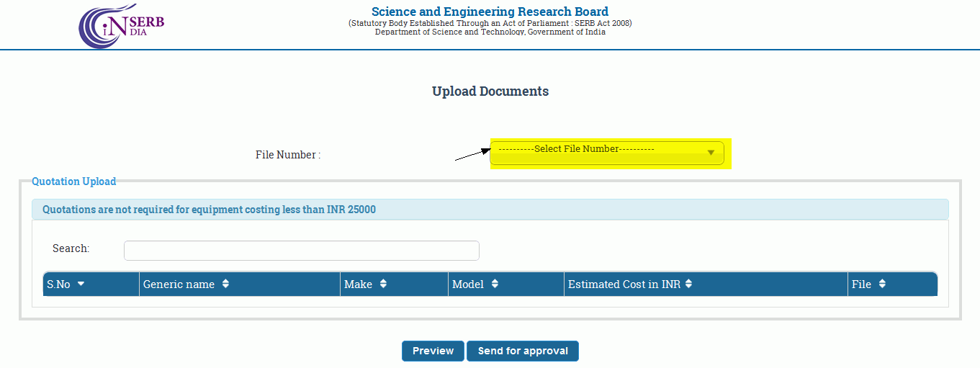Click sort icon beside Generic name

[225, 284]
